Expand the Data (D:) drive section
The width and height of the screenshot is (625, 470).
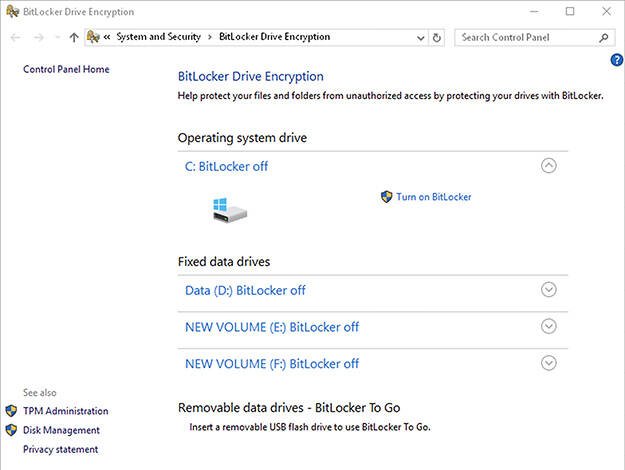coord(549,290)
